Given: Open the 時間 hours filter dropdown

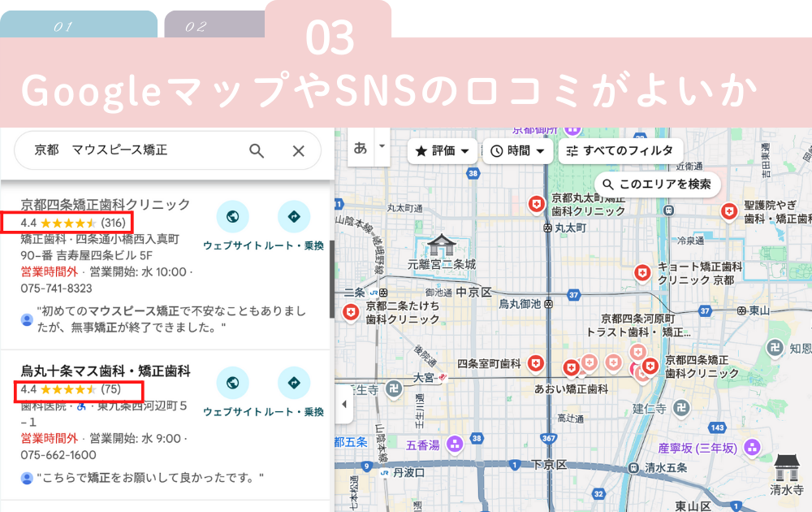Looking at the screenshot, I should pyautogui.click(x=518, y=151).
